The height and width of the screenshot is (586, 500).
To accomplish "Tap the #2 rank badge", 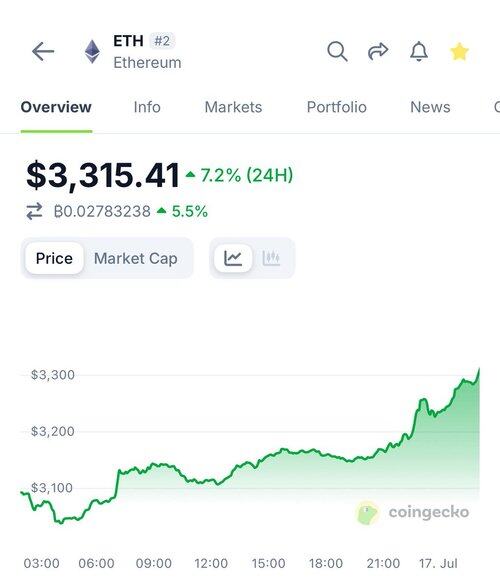I will [x=162, y=41].
